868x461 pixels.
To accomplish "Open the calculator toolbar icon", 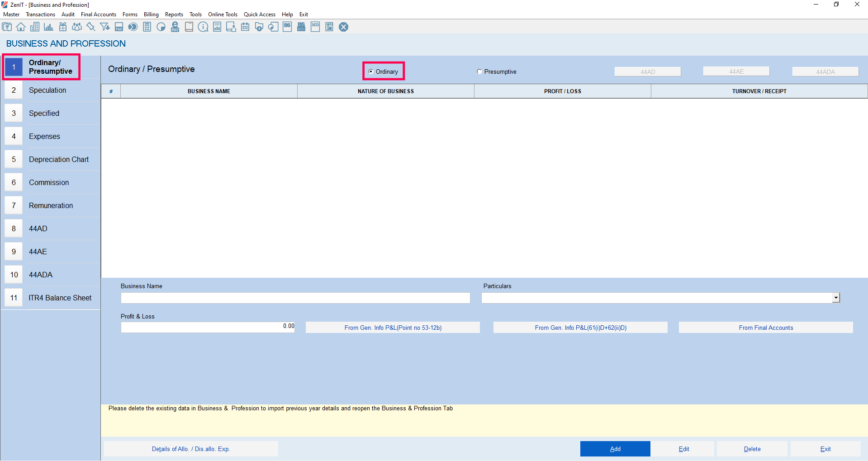I will click(147, 27).
